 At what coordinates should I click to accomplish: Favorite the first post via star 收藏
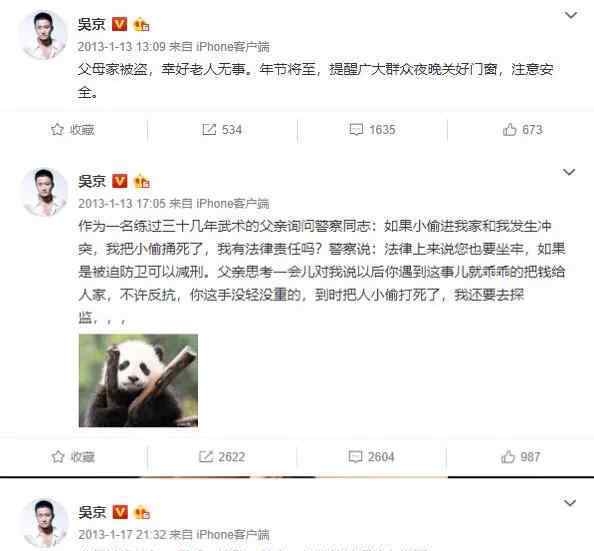73,130
